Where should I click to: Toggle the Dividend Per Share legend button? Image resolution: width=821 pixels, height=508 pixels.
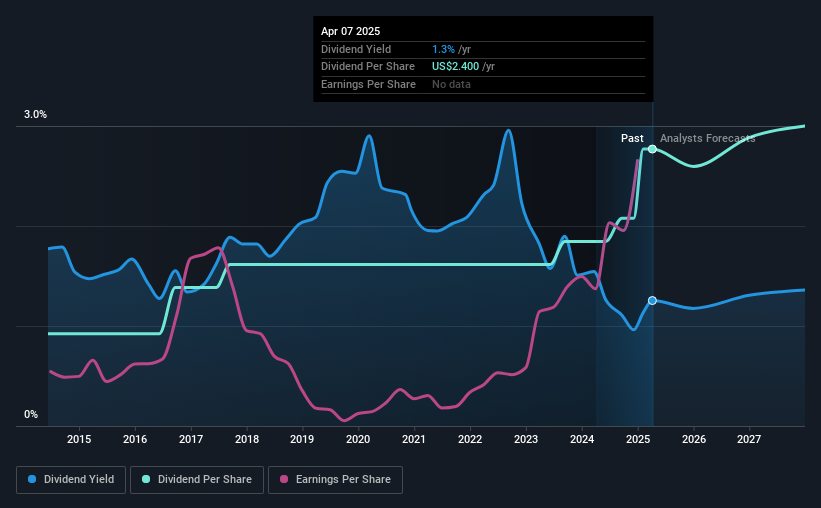click(197, 480)
